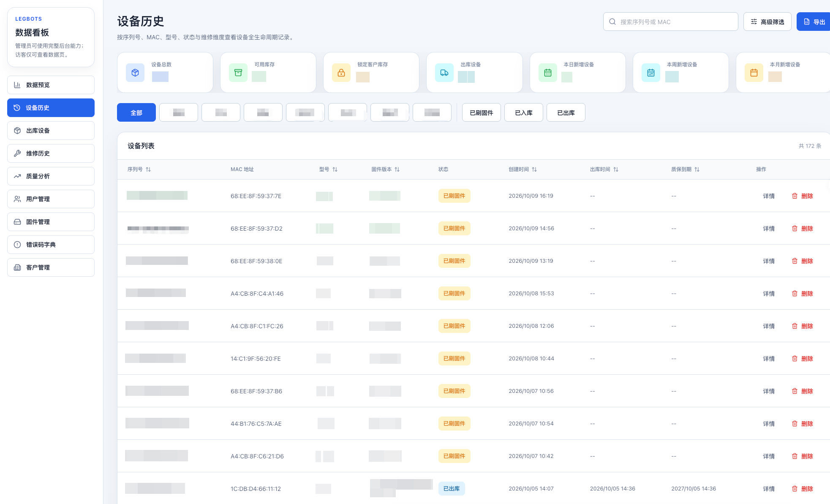
Task: Click the 设备总数 cube icon
Action: point(135,73)
